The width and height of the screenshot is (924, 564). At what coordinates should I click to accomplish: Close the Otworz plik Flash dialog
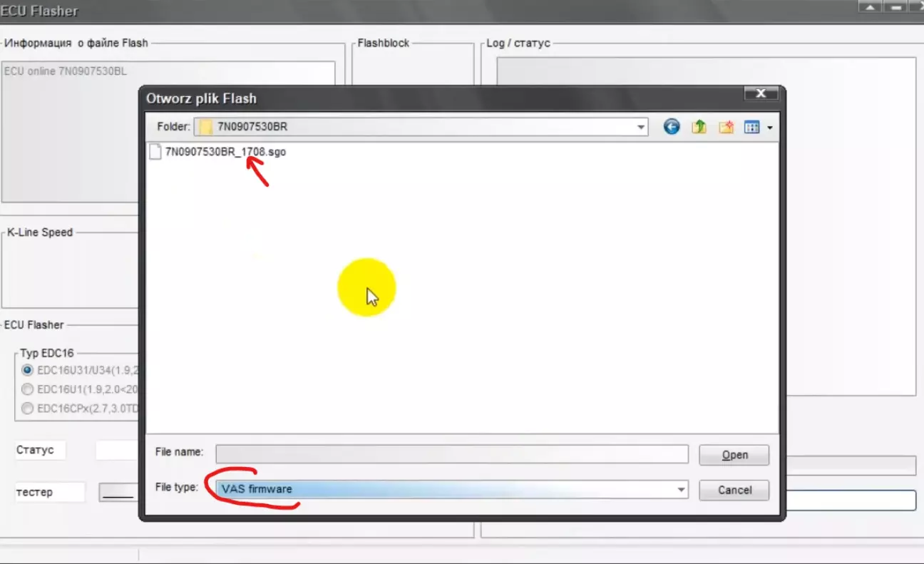pos(760,94)
